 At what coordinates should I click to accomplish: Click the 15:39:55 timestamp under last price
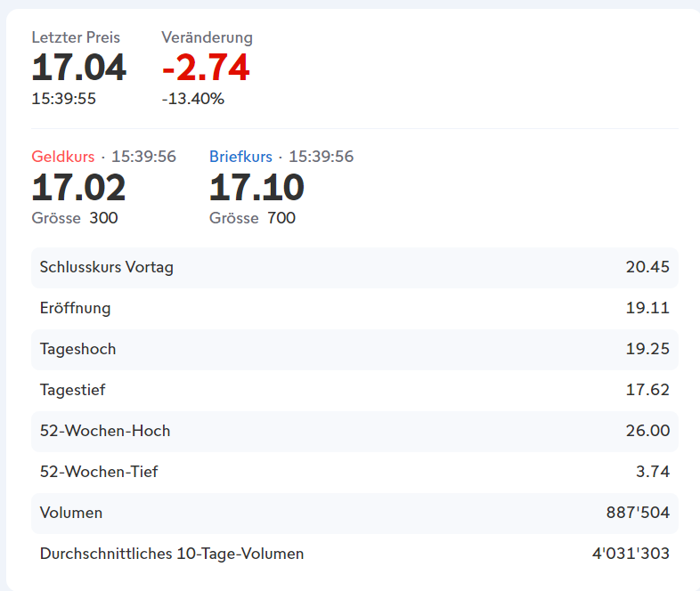click(63, 99)
